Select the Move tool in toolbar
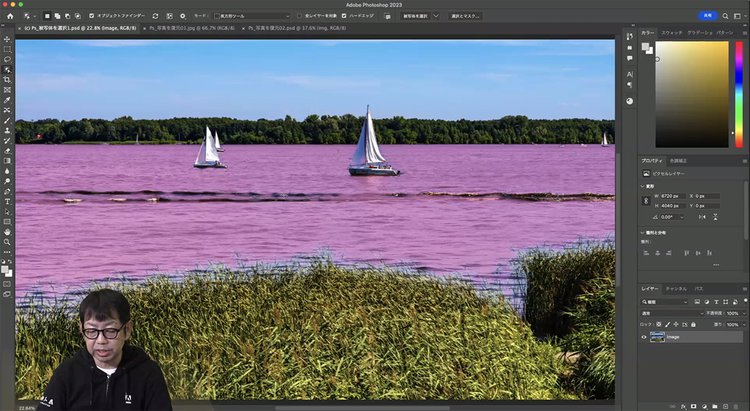 tap(7, 38)
